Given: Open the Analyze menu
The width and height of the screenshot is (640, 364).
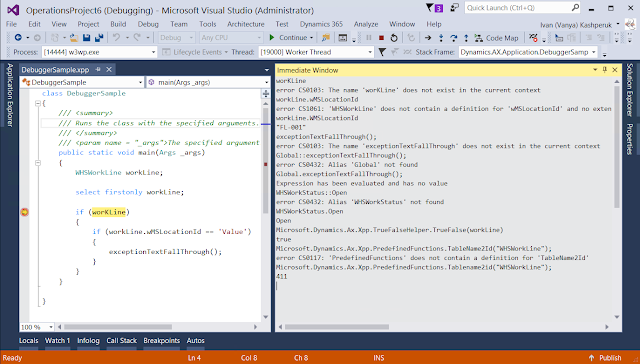Looking at the screenshot, I should pos(366,24).
